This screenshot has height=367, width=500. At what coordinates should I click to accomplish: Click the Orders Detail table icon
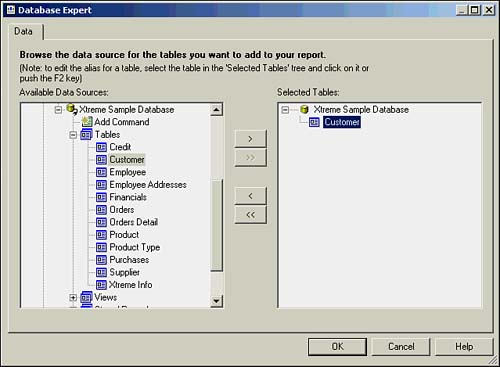[x=101, y=222]
